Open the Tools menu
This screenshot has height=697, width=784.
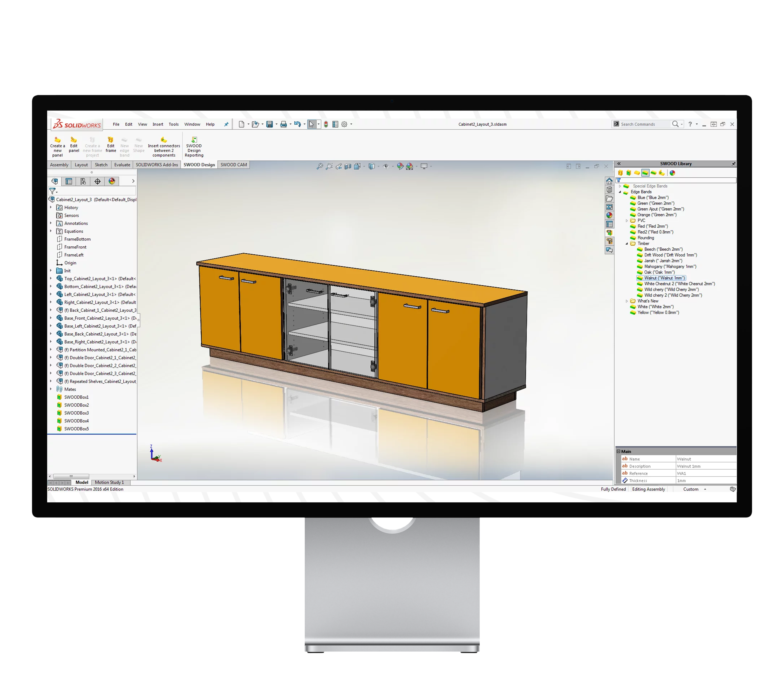[x=173, y=124]
